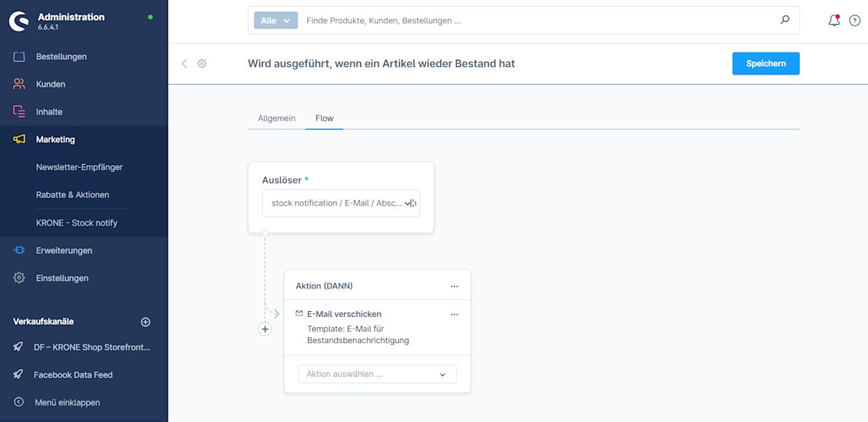Open Inhalte via its sidebar icon
The width and height of the screenshot is (868, 422).
pyautogui.click(x=18, y=111)
